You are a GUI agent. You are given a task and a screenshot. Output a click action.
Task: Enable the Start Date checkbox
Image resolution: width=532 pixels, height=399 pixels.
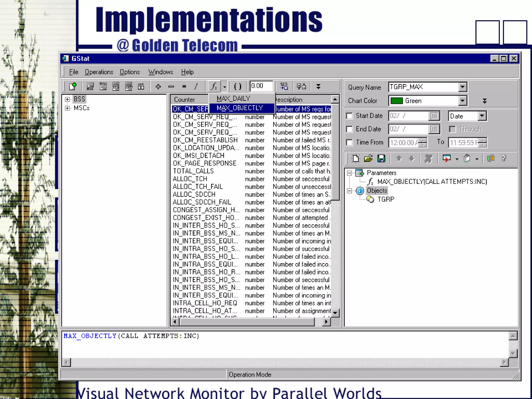pos(350,116)
